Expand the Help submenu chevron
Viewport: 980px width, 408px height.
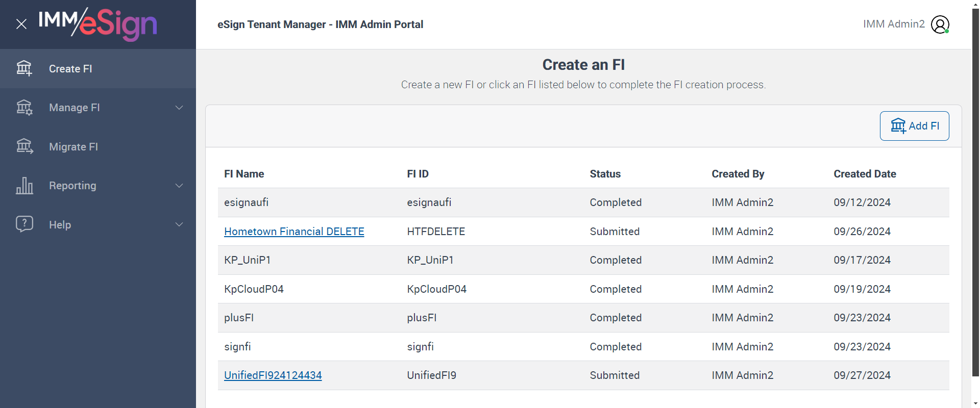179,224
